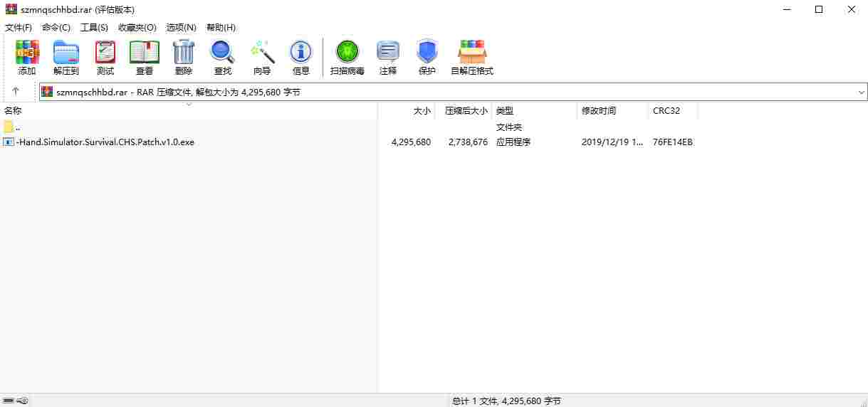Click the CRC value 76FE14EB

tap(673, 142)
